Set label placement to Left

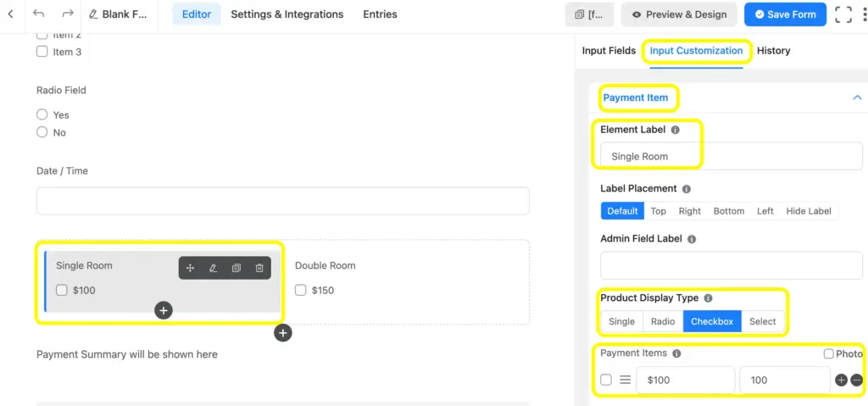tap(765, 211)
